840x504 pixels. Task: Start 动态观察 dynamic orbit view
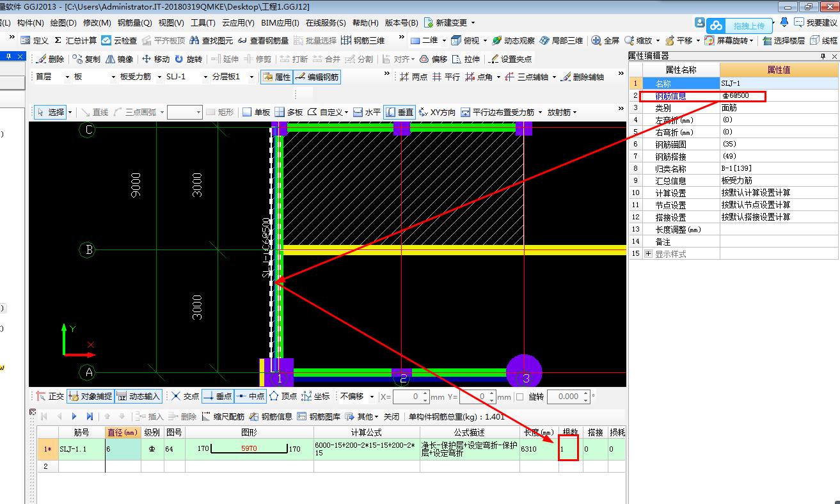[x=513, y=40]
